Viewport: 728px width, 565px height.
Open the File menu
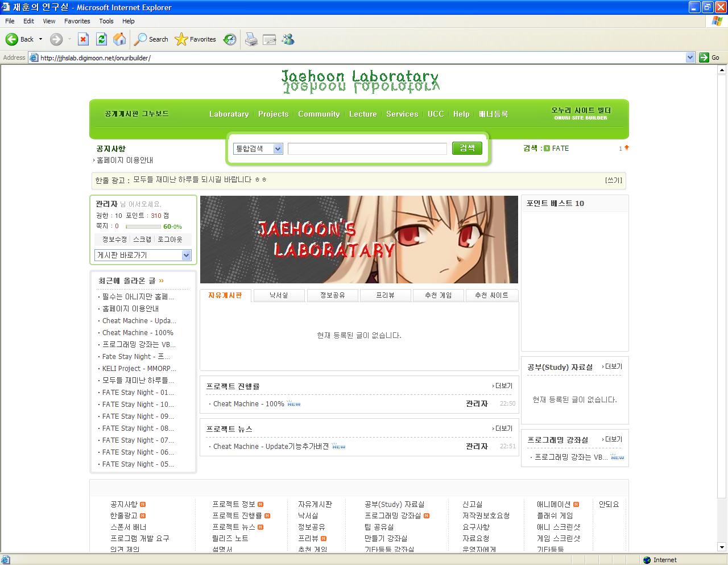click(x=10, y=21)
